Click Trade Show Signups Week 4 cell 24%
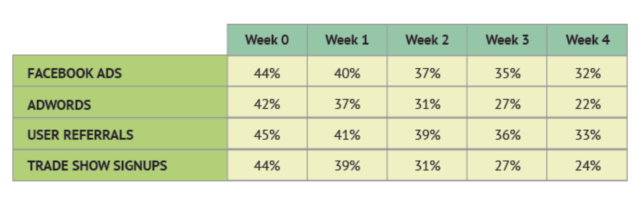 click(588, 166)
